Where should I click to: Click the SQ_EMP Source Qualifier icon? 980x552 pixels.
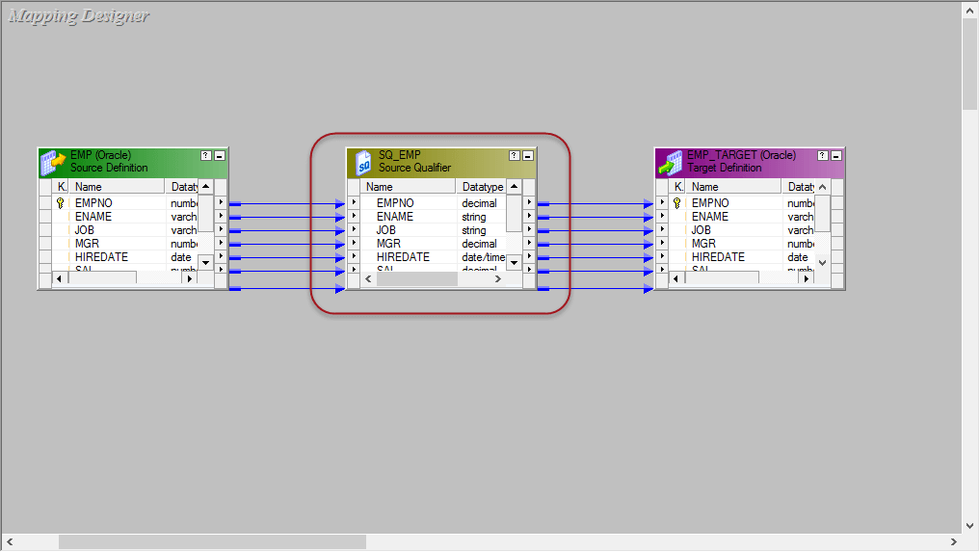point(362,162)
